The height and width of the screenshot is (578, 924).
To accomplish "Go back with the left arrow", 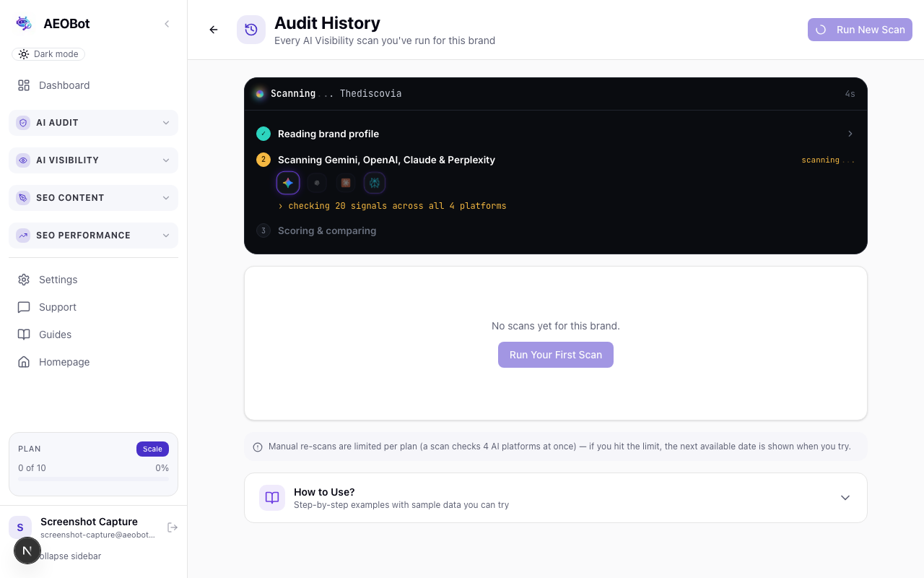I will click(214, 30).
